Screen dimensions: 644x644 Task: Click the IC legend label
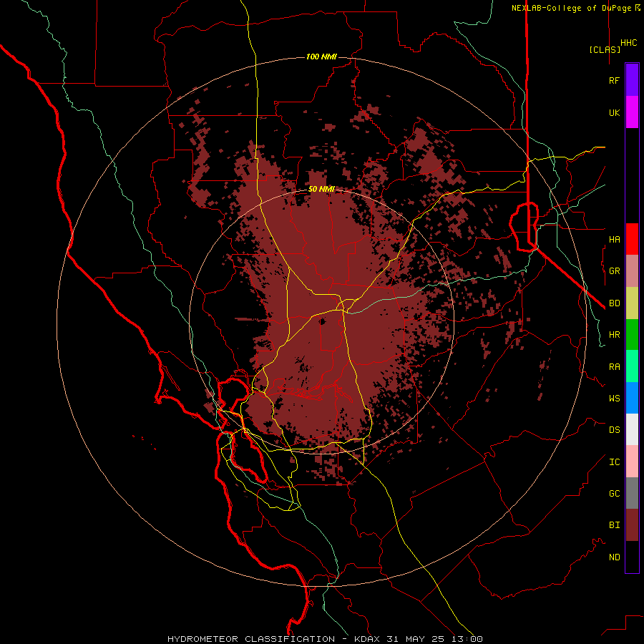[614, 462]
